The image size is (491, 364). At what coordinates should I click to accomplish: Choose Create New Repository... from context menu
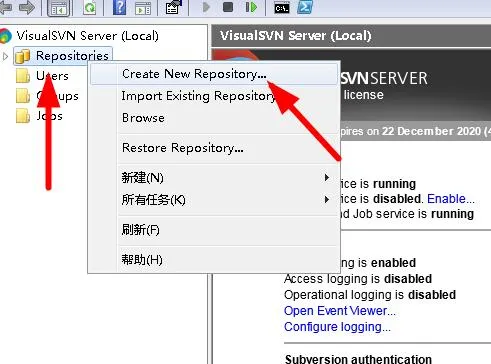click(214, 74)
